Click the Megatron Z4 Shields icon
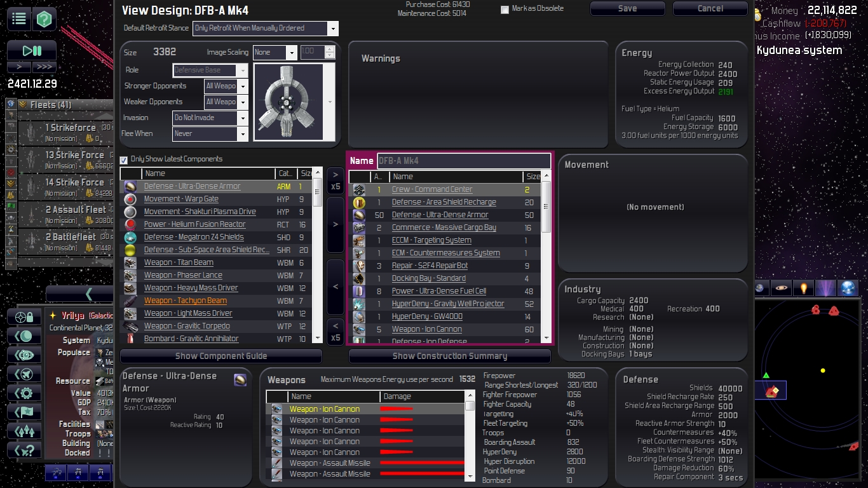This screenshot has width=868, height=488. [130, 237]
